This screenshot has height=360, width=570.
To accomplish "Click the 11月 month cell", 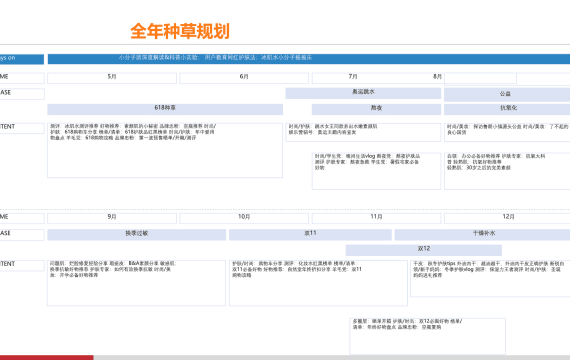I will pos(376,218).
